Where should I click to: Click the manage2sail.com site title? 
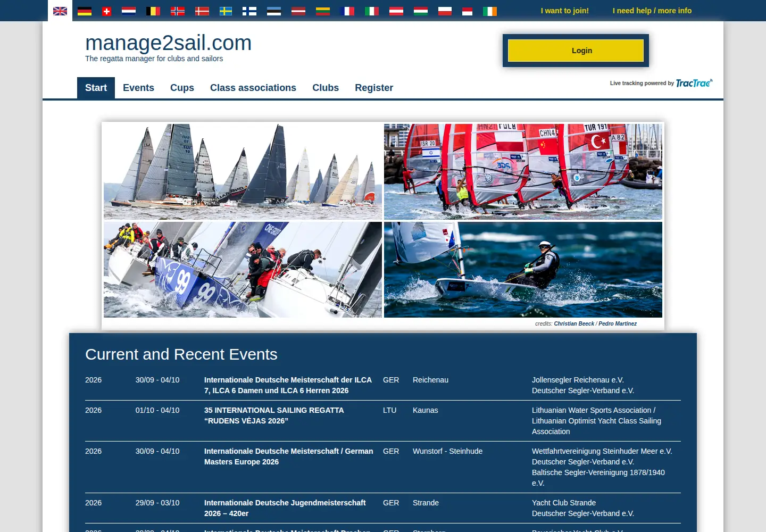point(168,43)
